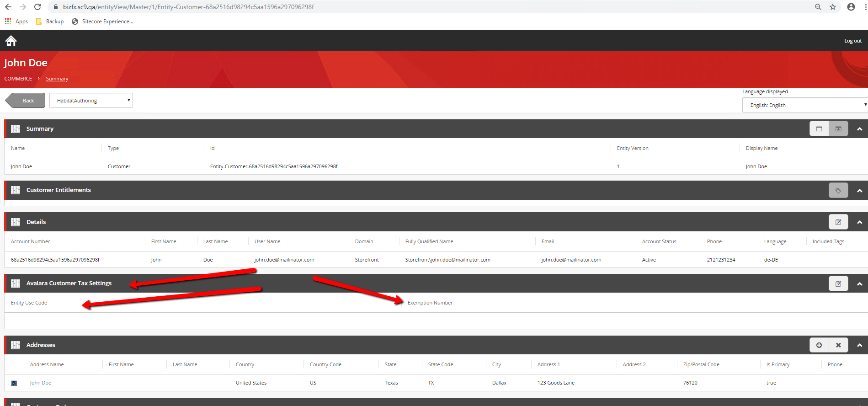The image size is (868, 406).
Task: Reload the page
Action: (37, 7)
